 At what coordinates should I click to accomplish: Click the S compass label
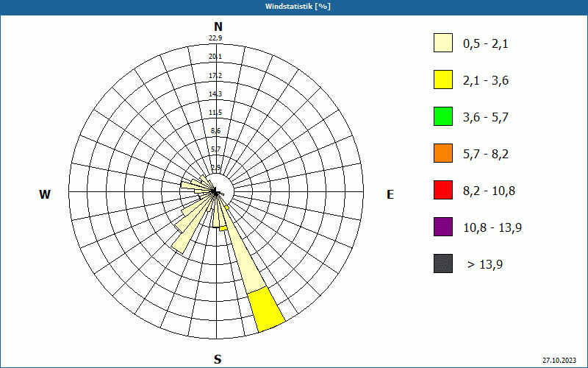tap(218, 359)
